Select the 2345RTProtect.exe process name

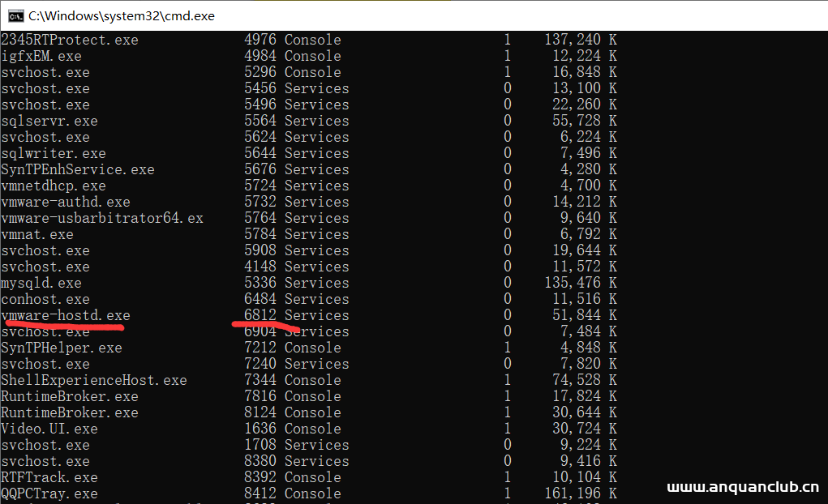click(x=69, y=40)
